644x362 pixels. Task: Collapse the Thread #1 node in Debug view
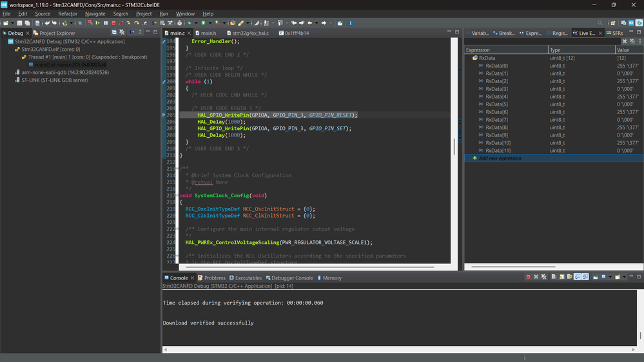17,57
